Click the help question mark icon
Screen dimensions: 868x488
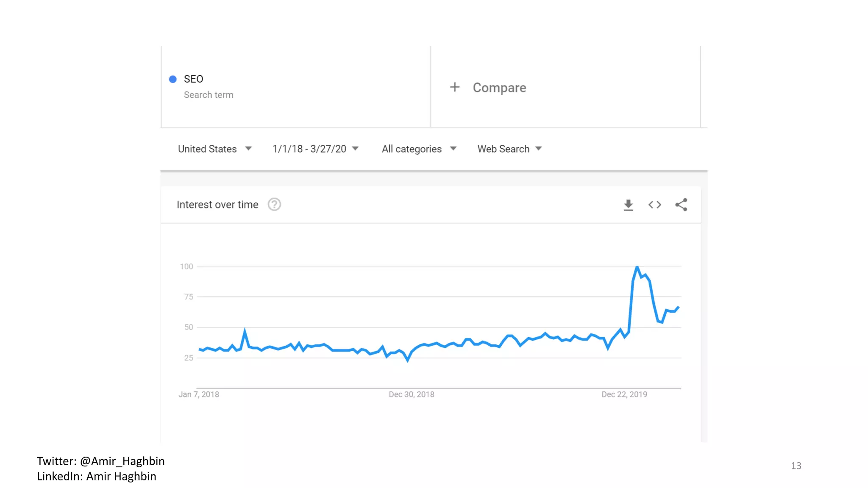(x=274, y=205)
